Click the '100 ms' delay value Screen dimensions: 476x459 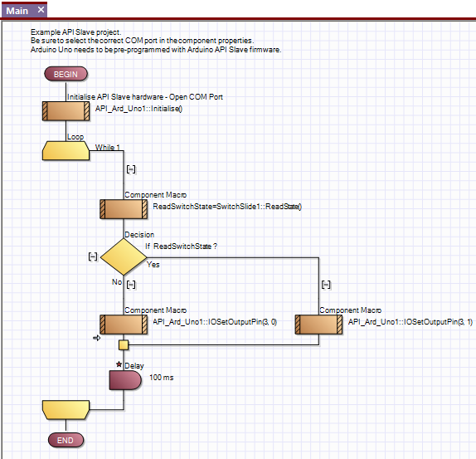(162, 378)
